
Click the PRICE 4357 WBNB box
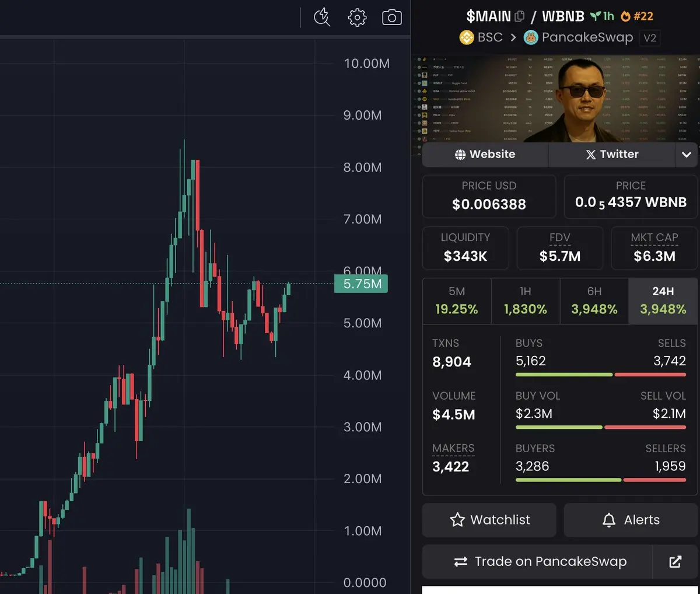pos(631,196)
